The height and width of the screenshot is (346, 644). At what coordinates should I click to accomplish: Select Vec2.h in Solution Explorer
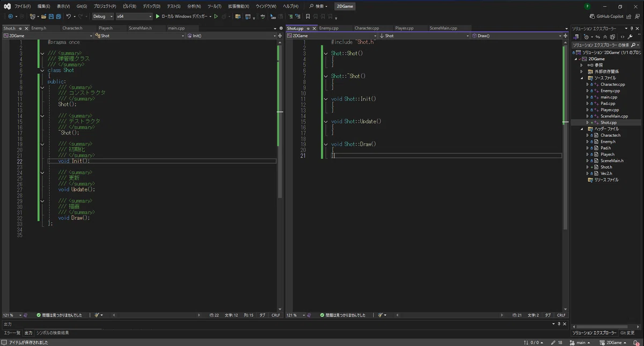tap(606, 173)
